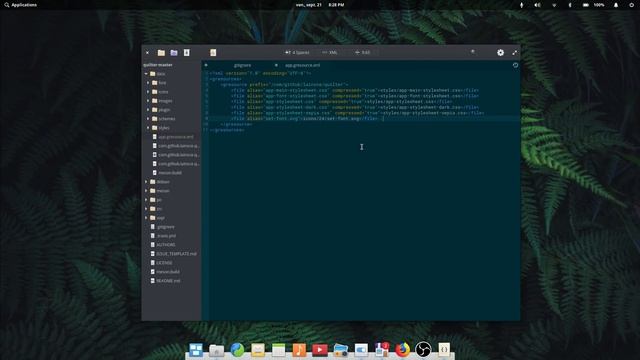640x360 pixels.
Task: Open the 4 Spaces indentation dropdown
Action: click(297, 53)
